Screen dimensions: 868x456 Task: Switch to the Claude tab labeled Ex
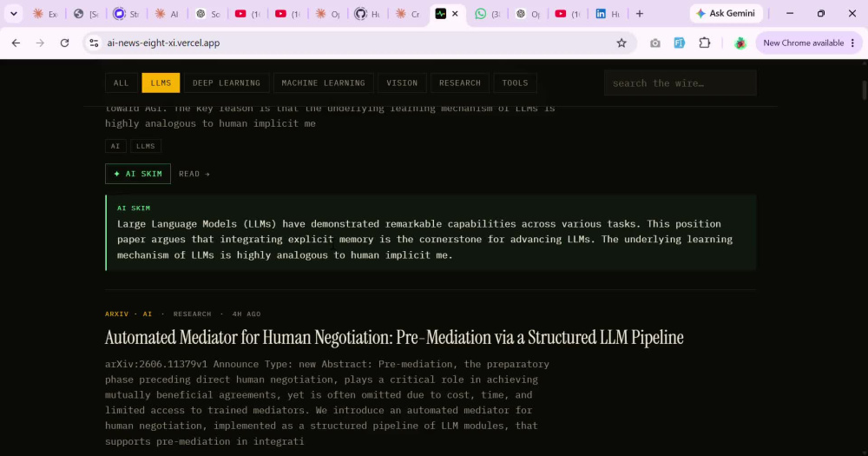pyautogui.click(x=45, y=13)
